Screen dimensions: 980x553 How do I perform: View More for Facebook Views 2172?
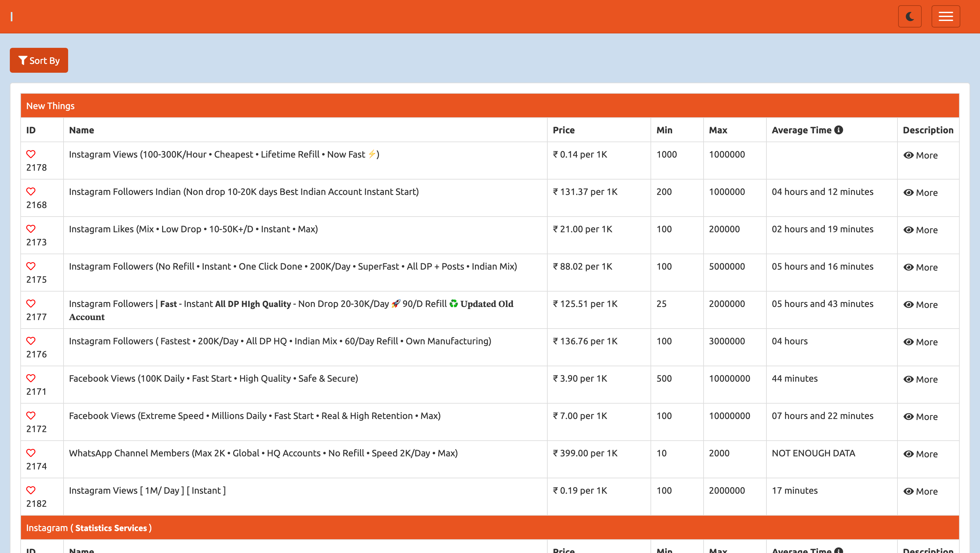coord(920,417)
